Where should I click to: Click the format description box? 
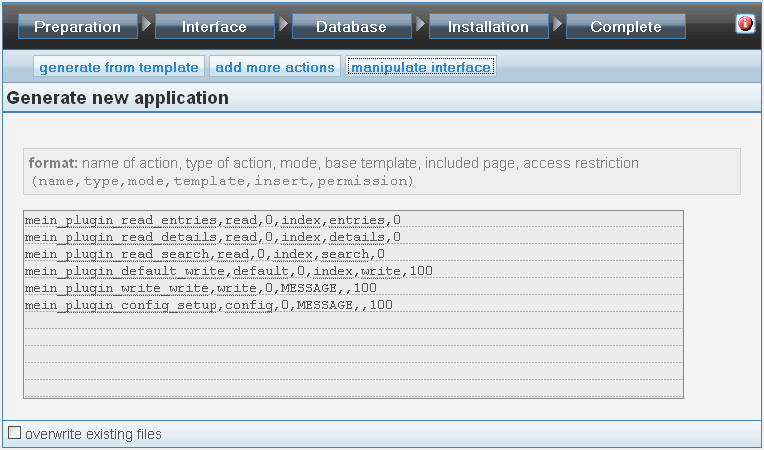point(382,171)
